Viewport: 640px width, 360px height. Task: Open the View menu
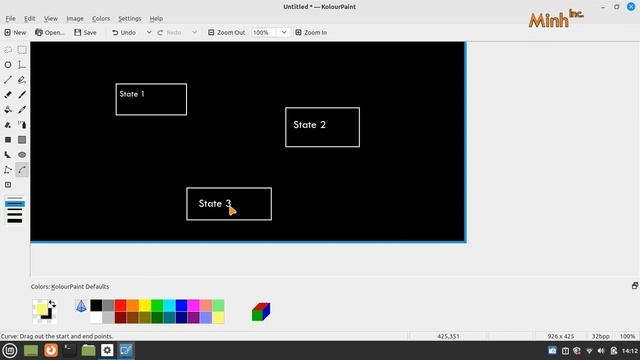pyautogui.click(x=51, y=18)
